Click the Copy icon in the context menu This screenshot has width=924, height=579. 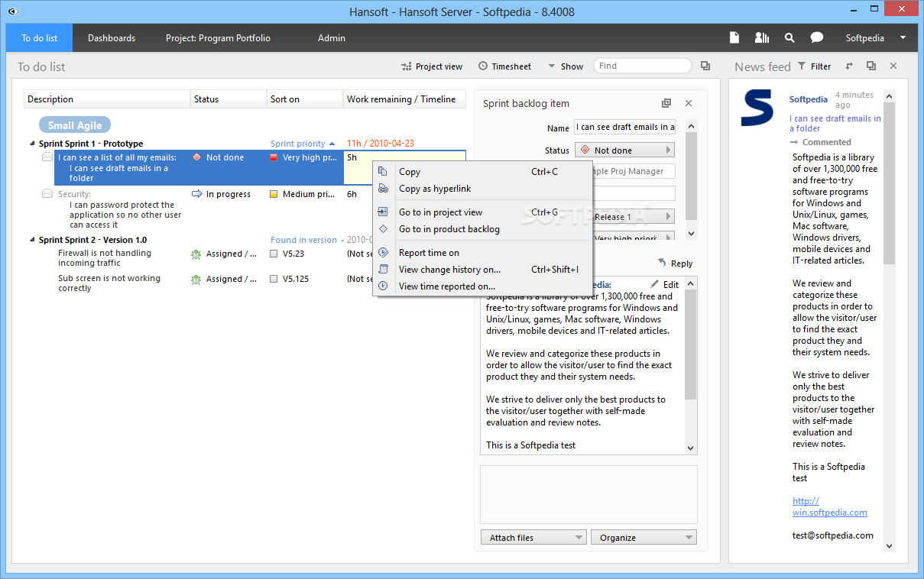(x=383, y=172)
